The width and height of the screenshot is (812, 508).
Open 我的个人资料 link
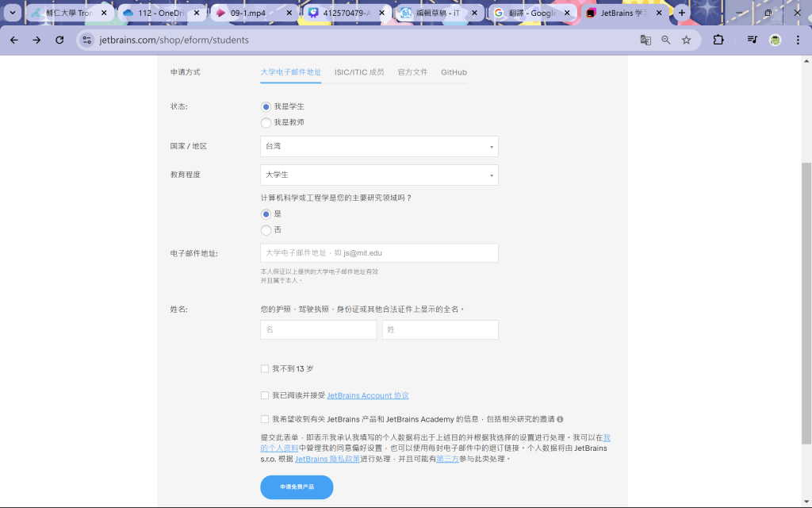click(x=279, y=448)
